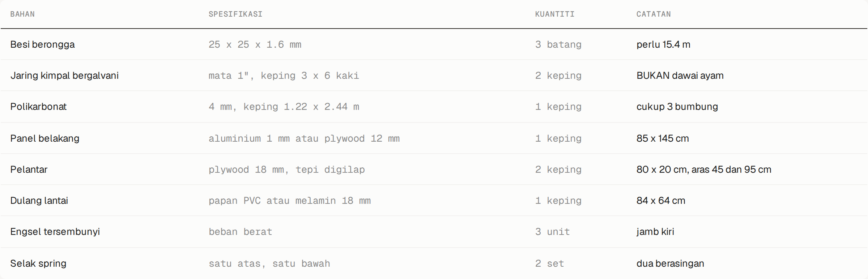Click the Polikarbonat material cell
The image size is (868, 279).
[38, 107]
